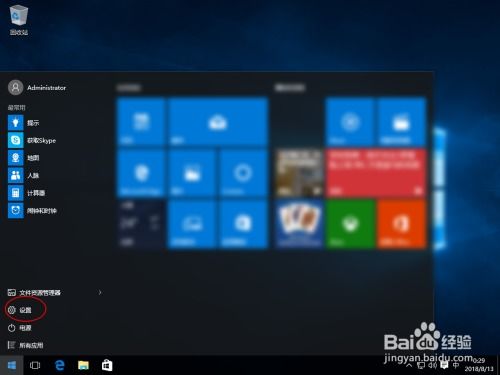Open the OneNote tile
The width and height of the screenshot is (500, 375).
point(243,224)
